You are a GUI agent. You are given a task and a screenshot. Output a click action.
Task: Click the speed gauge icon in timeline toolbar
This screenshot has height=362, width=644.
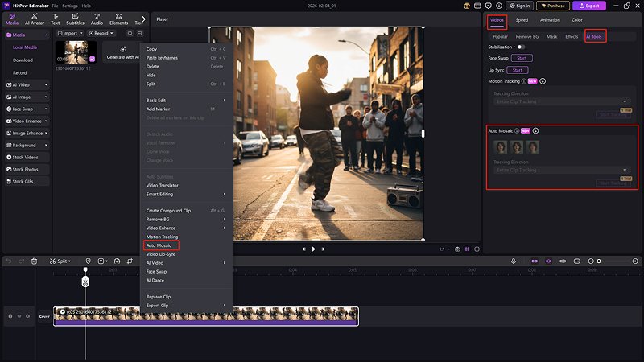coord(117,261)
